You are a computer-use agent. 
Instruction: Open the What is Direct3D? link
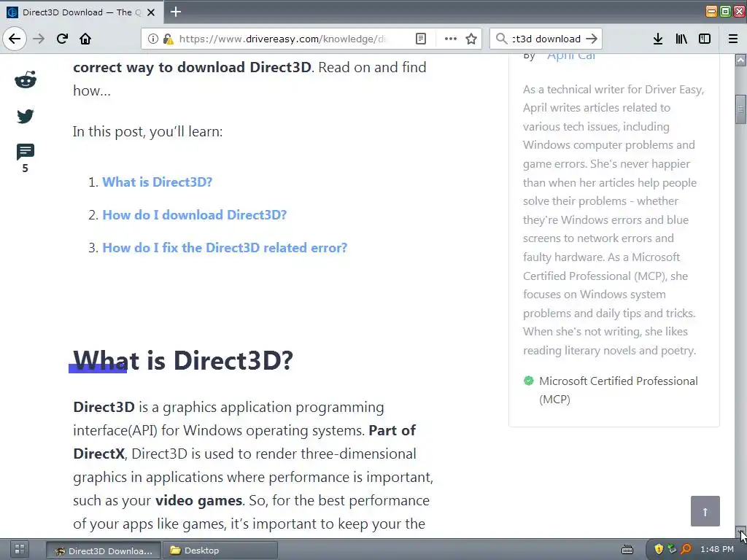point(158,182)
